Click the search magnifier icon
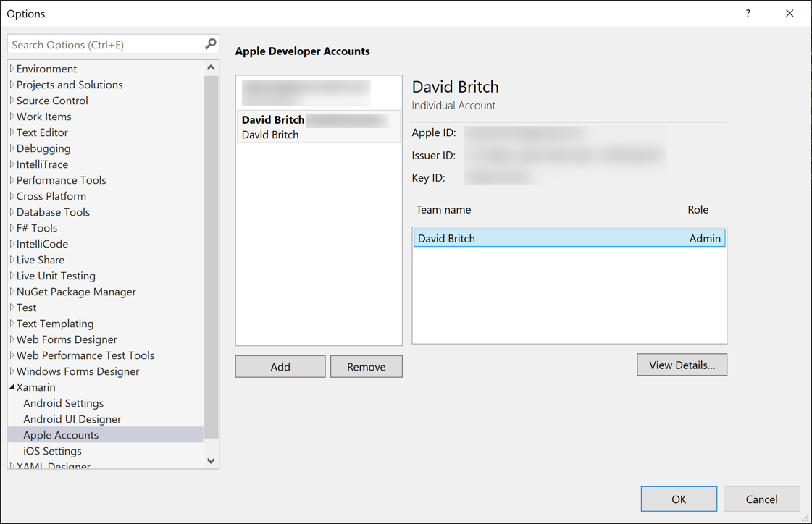This screenshot has height=524, width=812. 210,44
